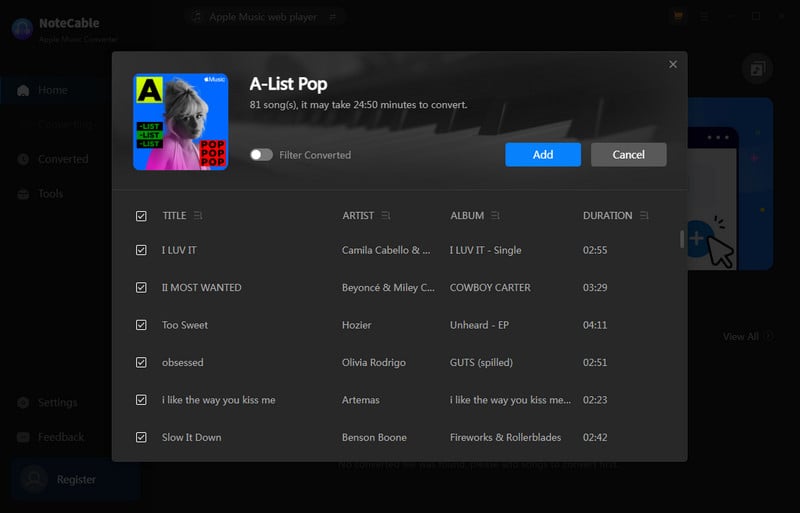Sort songs using the ALBUM sort icon
This screenshot has width=800, height=513.
point(495,216)
